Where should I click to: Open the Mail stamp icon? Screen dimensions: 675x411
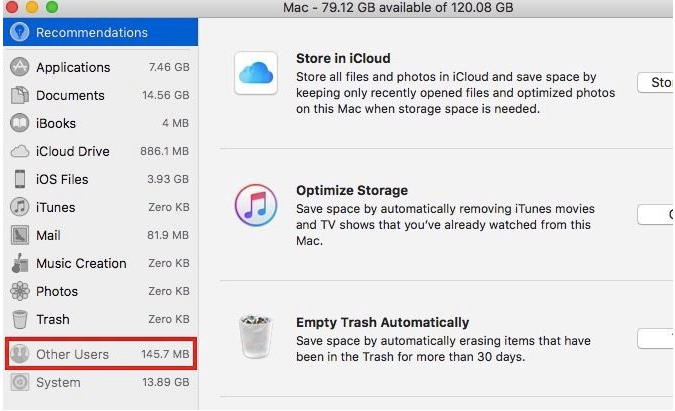(x=20, y=235)
